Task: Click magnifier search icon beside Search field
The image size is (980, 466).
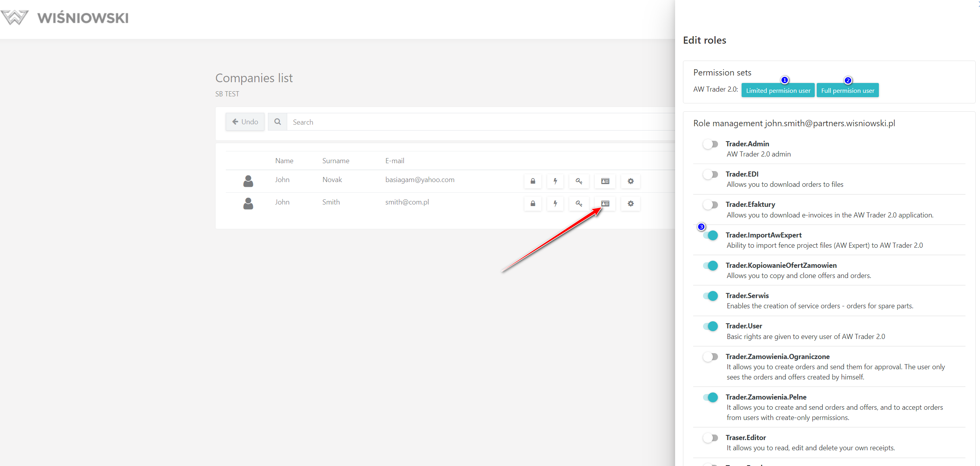Action: pyautogui.click(x=277, y=122)
